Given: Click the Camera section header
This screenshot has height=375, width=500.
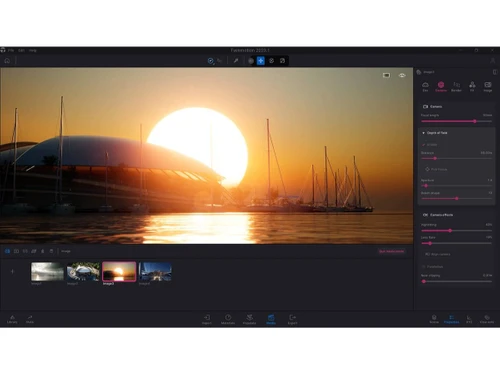Looking at the screenshot, I should pos(433,107).
